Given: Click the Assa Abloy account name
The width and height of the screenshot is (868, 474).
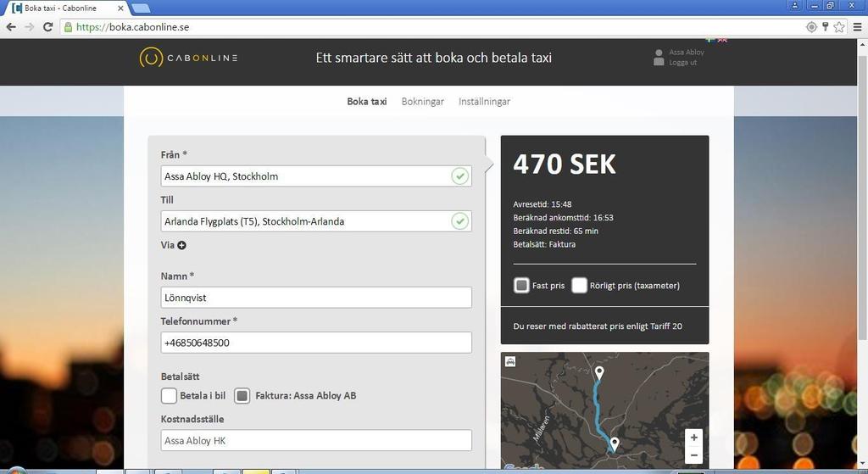Looking at the screenshot, I should coord(687,52).
